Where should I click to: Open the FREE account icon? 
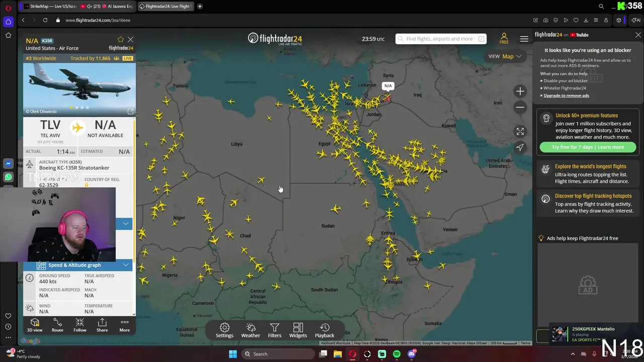coord(504,39)
